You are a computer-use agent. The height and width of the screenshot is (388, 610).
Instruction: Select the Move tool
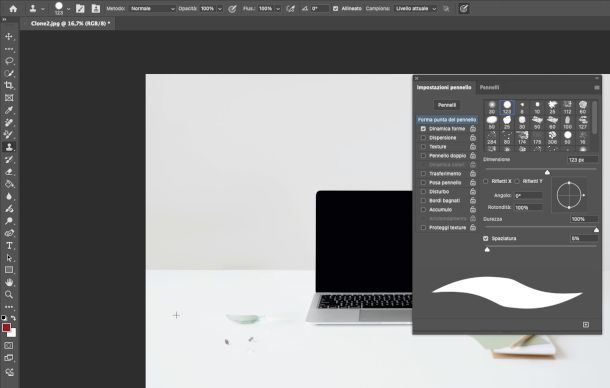tap(9, 37)
